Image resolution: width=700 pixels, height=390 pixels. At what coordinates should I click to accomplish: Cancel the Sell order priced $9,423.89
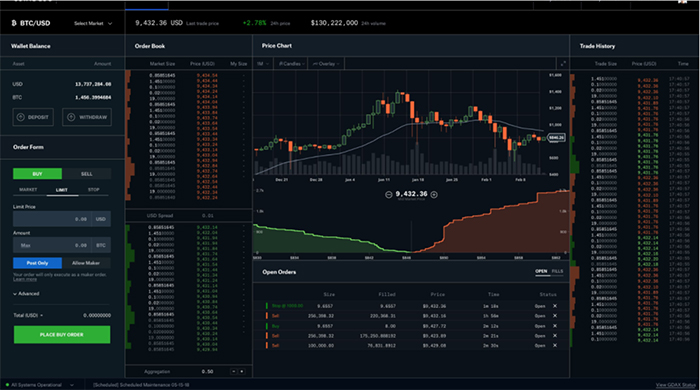click(x=555, y=336)
